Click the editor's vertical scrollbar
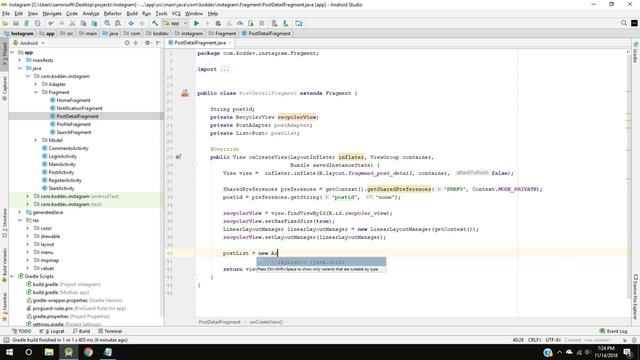Viewport: 640px width, 360px height. point(629,176)
